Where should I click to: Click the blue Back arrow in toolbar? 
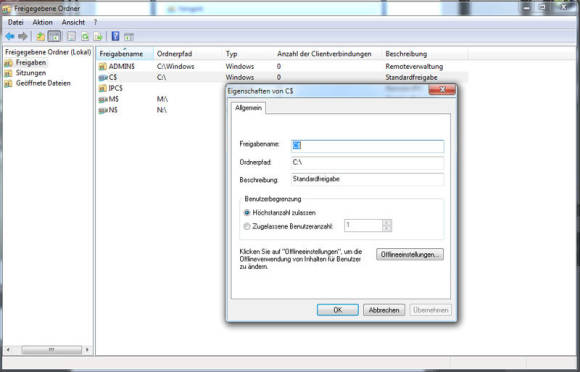pyautogui.click(x=10, y=36)
